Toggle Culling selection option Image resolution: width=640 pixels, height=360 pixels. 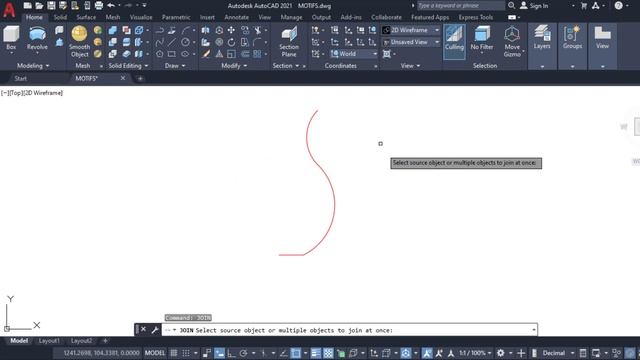[454, 41]
